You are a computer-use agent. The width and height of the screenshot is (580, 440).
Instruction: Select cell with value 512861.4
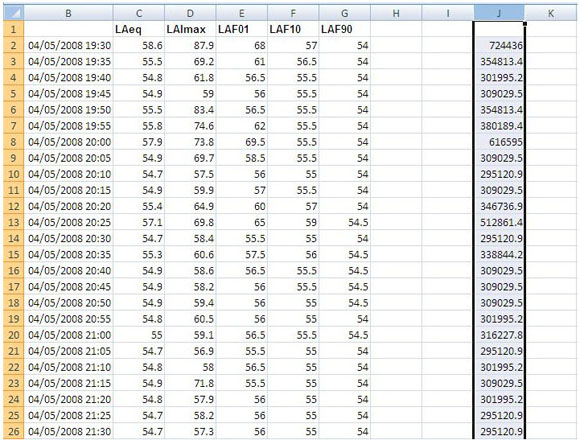499,223
